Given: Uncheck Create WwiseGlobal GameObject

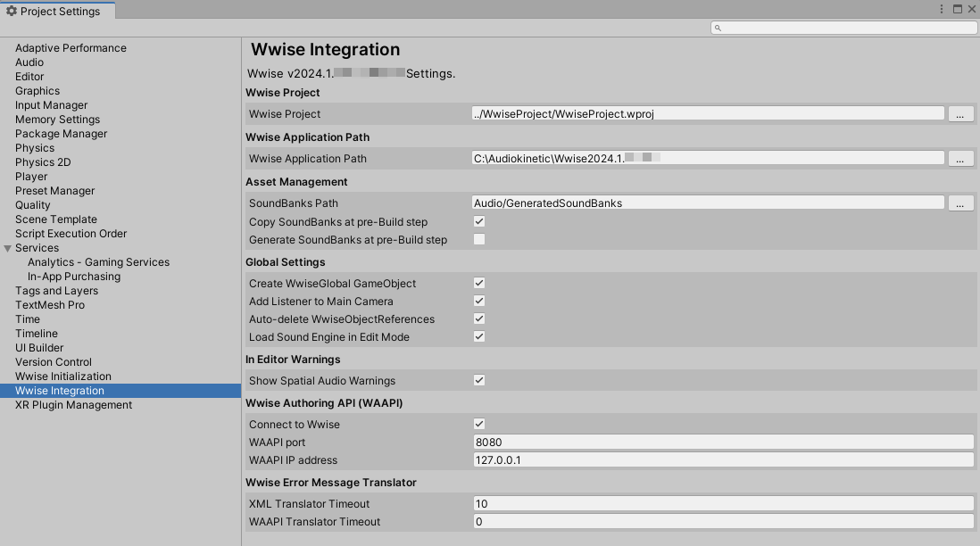Looking at the screenshot, I should coord(479,283).
